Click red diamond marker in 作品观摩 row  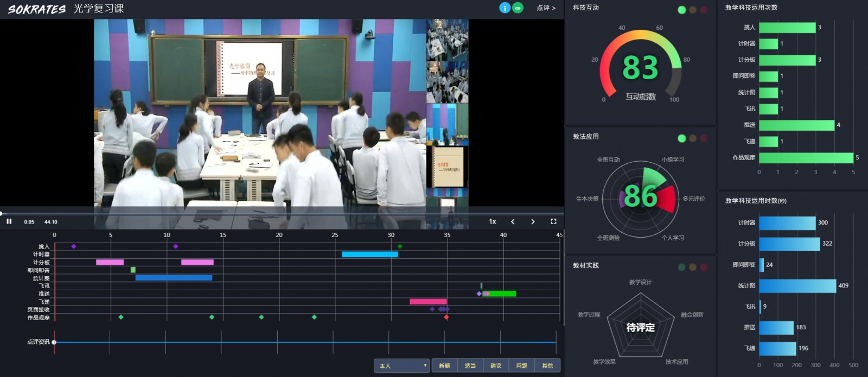(446, 317)
